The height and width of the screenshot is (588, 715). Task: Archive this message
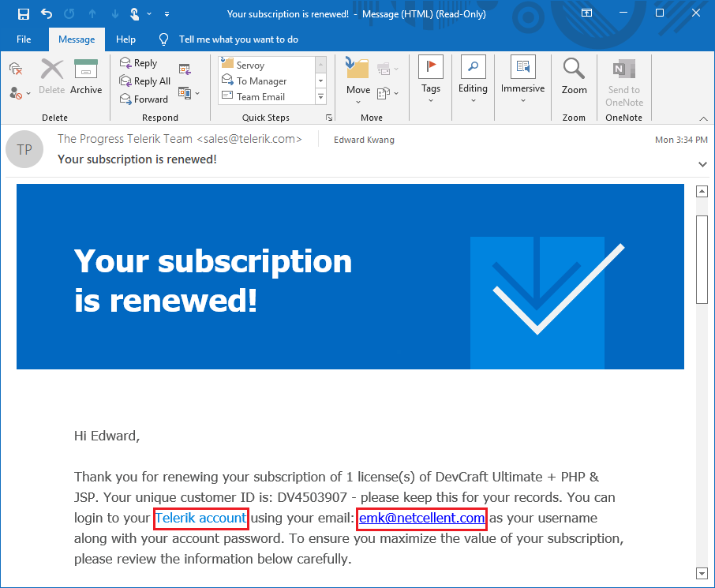point(86,77)
